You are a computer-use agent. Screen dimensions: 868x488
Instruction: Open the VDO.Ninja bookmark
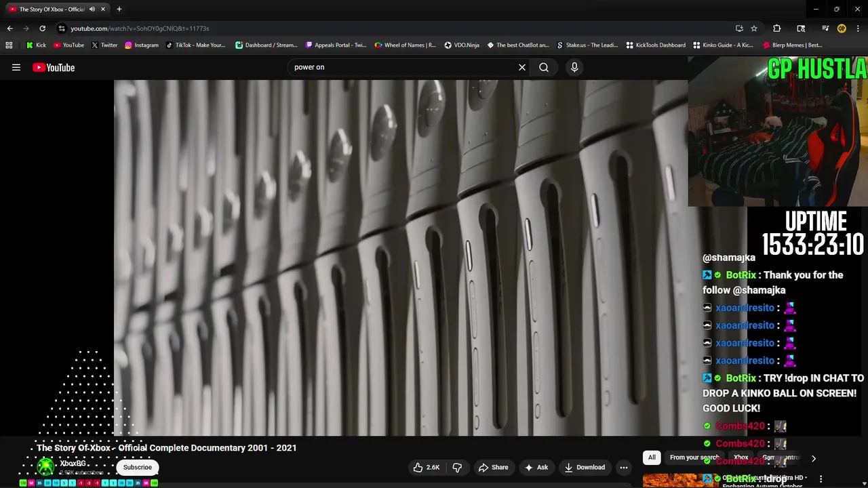pos(462,45)
